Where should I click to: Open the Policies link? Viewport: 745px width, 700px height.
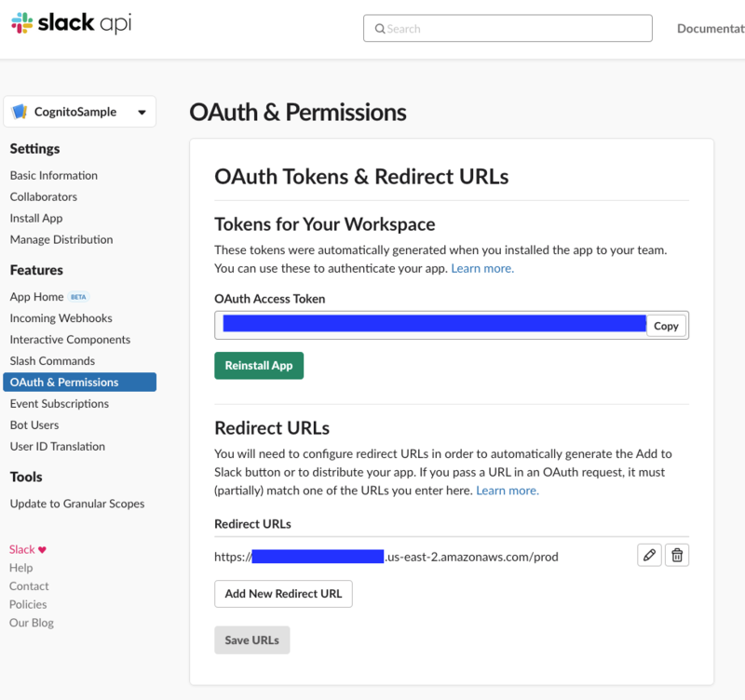click(28, 604)
